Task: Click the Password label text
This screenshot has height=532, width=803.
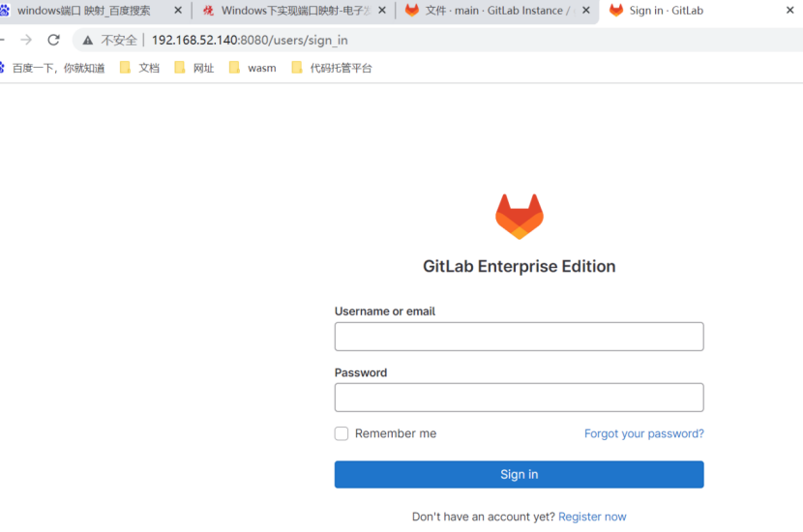Action: 361,372
